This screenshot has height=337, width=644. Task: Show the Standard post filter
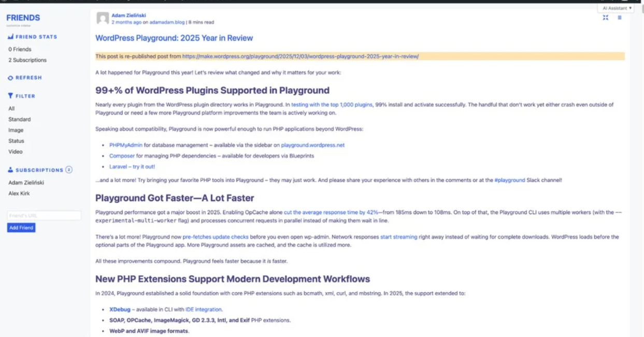tap(19, 119)
